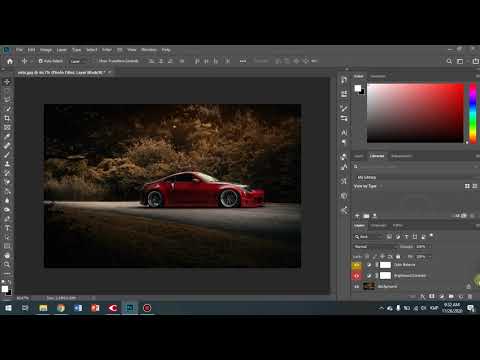
Task: Click the three-dots more options icon
Action: click(243, 61)
